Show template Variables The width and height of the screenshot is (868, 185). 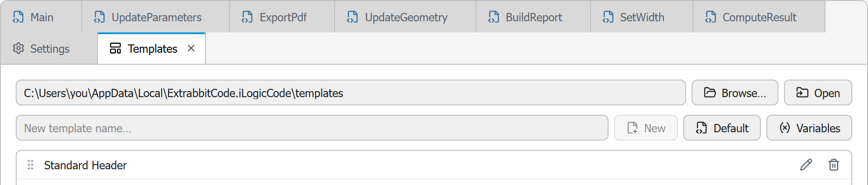click(x=809, y=128)
